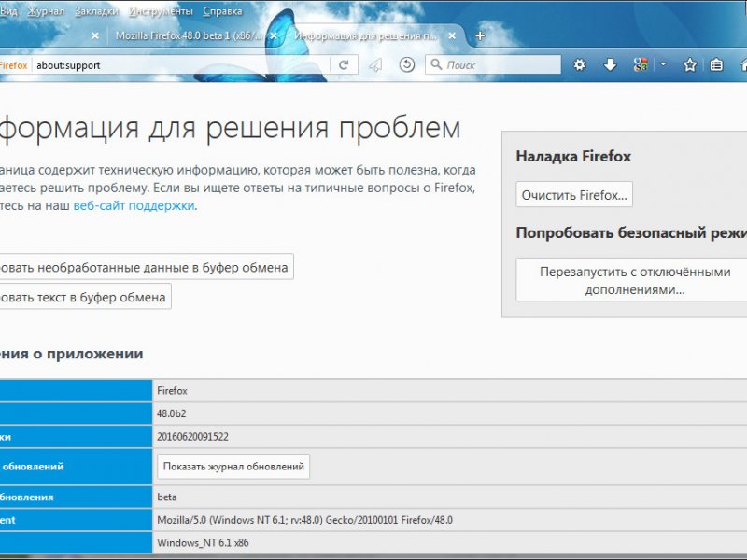The height and width of the screenshot is (560, 747).
Task: Open the Вид menu
Action: [8, 11]
